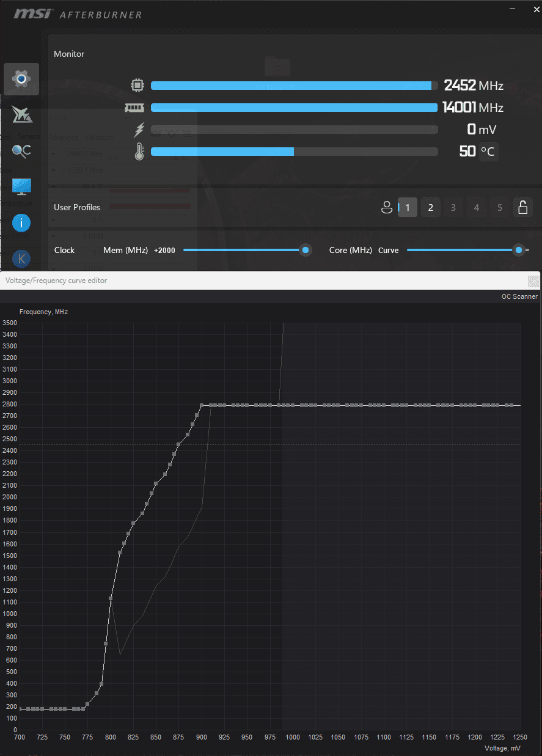This screenshot has height=756, width=542.
Task: Select user profile 2
Action: 430,208
